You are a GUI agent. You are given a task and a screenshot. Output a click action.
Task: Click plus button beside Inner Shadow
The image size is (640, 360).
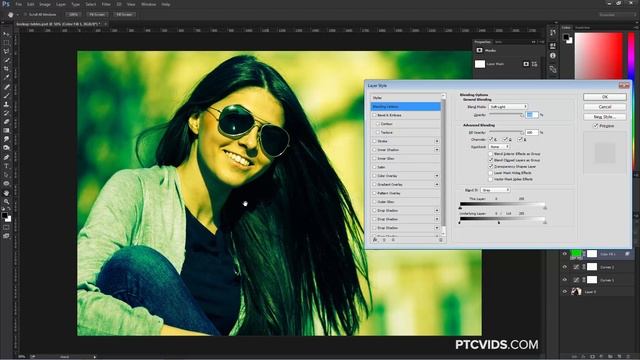click(437, 150)
